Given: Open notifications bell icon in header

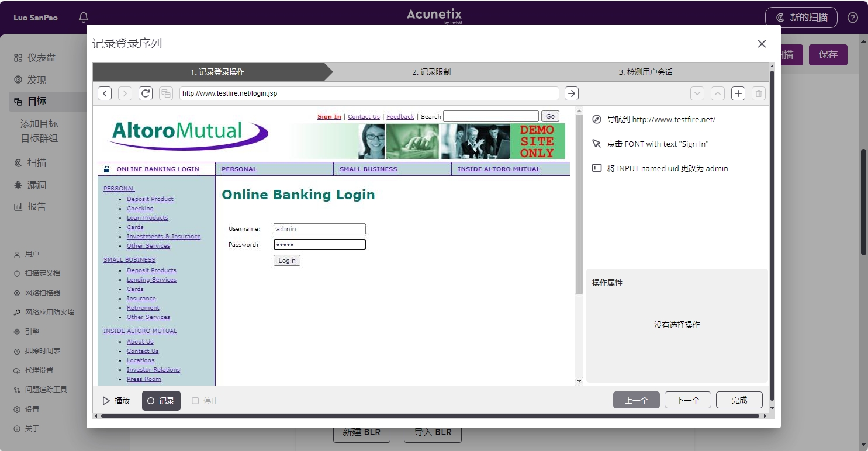Looking at the screenshot, I should click(84, 18).
